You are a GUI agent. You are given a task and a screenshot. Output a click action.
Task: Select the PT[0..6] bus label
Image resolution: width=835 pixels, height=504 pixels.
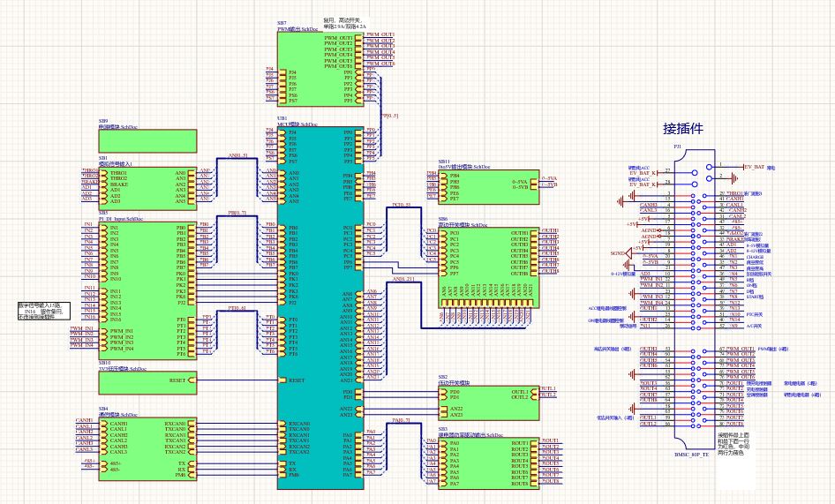237,308
